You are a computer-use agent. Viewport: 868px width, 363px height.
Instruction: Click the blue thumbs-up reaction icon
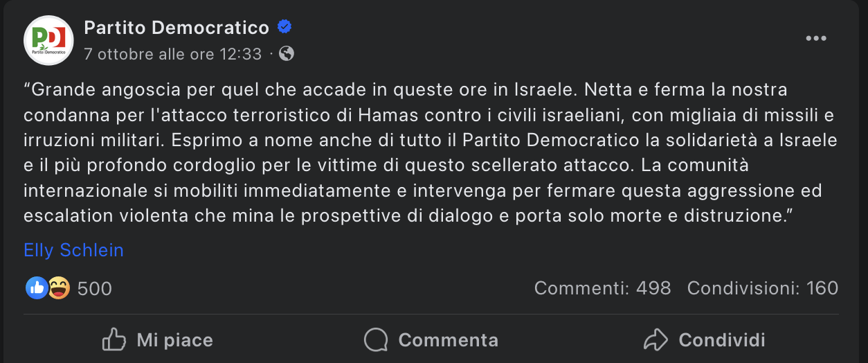click(36, 288)
